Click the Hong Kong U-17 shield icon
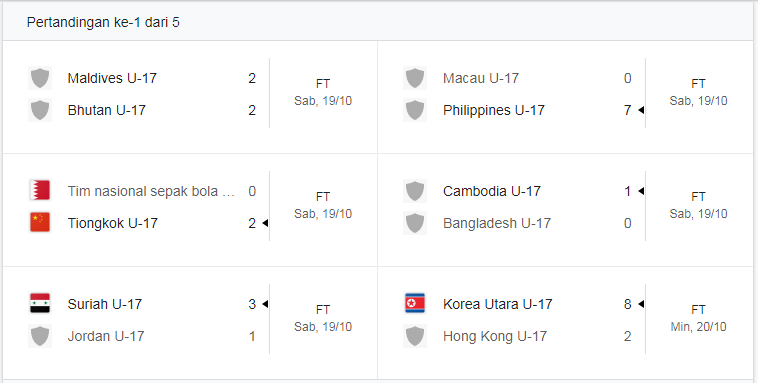This screenshot has height=383, width=758. coord(415,336)
